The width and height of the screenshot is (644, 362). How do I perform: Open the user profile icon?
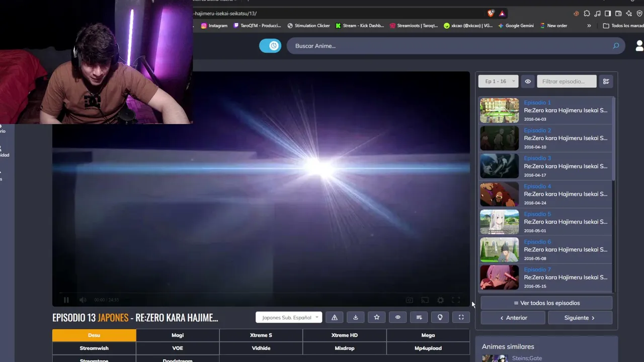click(x=639, y=46)
